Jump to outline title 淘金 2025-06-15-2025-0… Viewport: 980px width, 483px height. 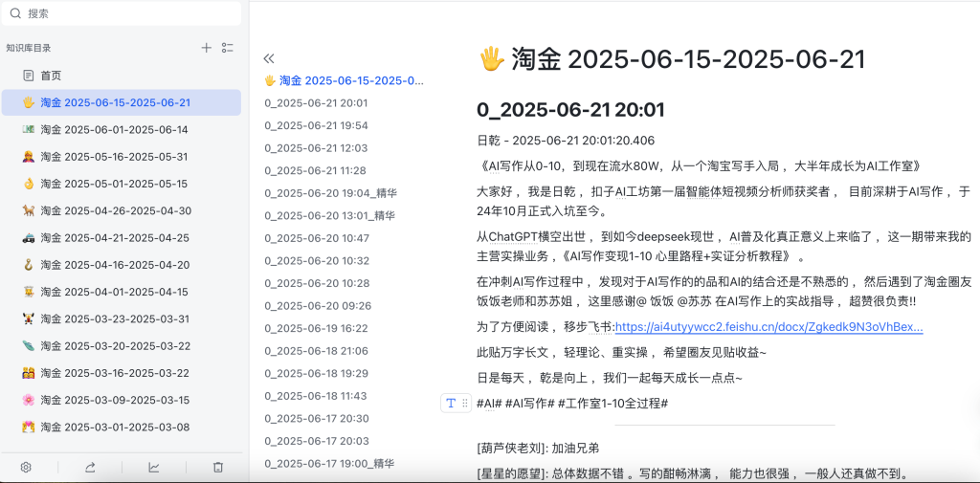coord(345,80)
